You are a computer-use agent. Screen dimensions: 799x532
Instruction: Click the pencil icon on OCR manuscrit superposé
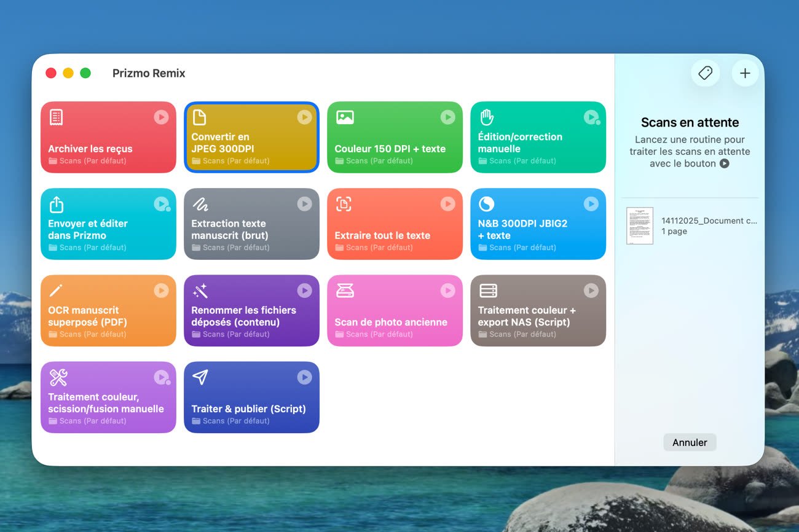click(x=57, y=291)
